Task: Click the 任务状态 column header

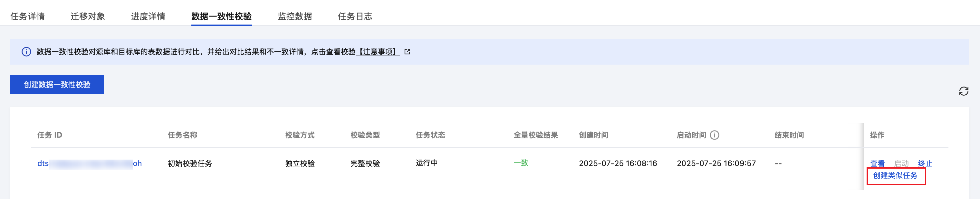Action: click(430, 135)
